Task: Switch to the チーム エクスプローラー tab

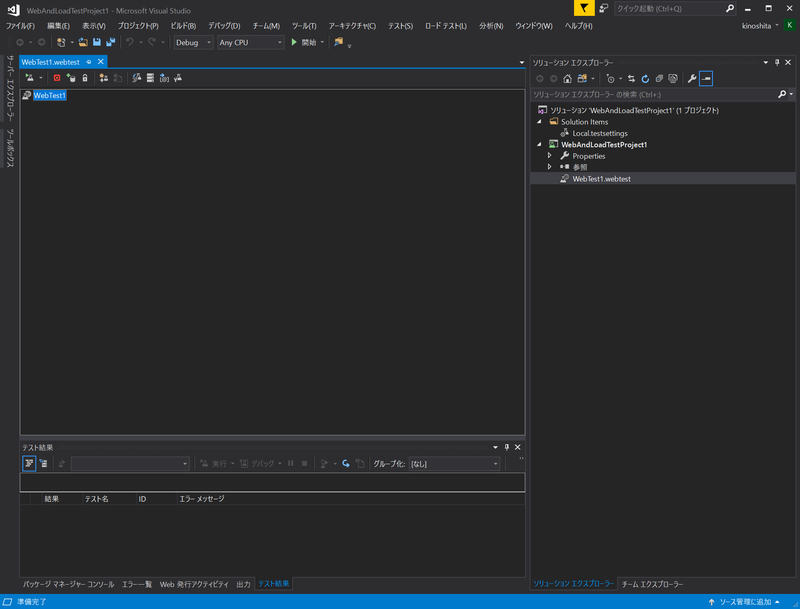Action: [652, 584]
